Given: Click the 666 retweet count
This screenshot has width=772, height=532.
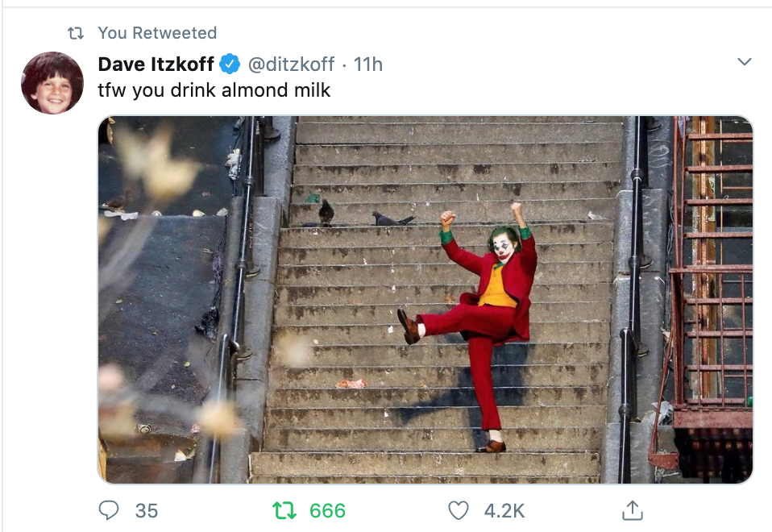Looking at the screenshot, I should point(327,510).
